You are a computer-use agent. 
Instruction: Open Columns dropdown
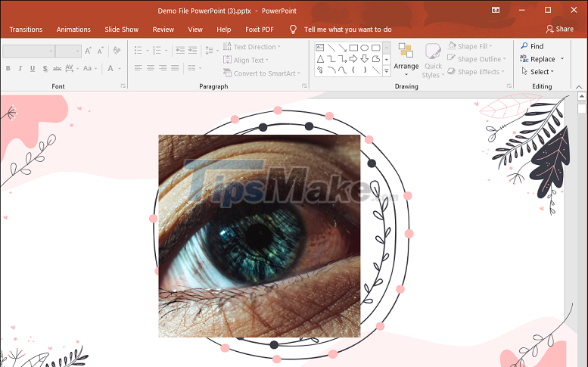(194, 68)
